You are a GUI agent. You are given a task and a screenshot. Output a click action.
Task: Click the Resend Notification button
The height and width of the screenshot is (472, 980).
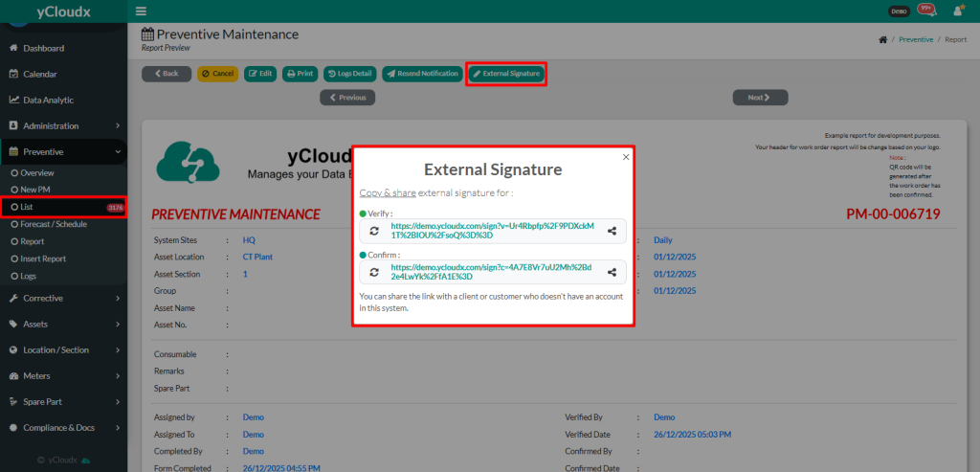pos(421,74)
